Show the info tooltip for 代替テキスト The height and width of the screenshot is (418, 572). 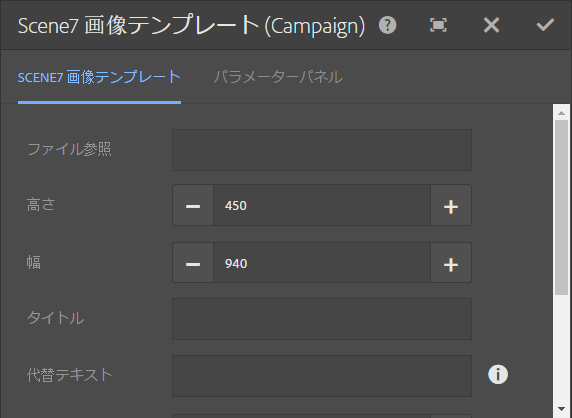coord(498,375)
